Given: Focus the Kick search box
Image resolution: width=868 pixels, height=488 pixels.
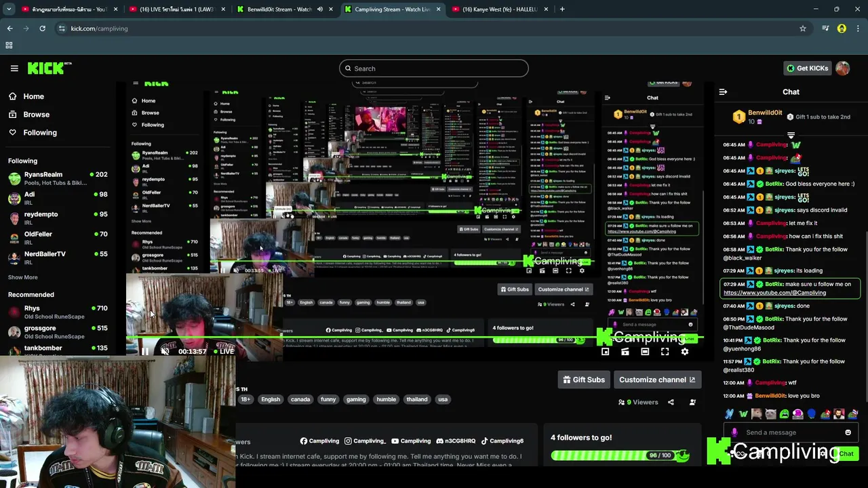Looking at the screenshot, I should 434,68.
